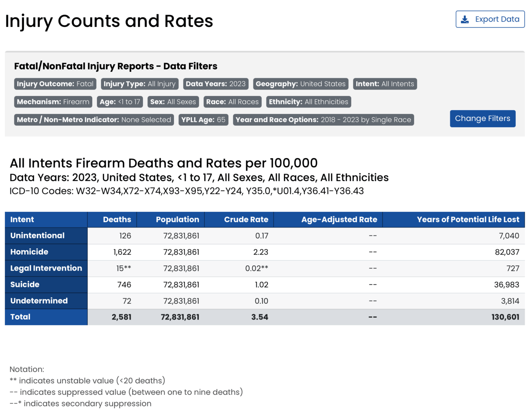Click the Suicide row label

pos(25,285)
